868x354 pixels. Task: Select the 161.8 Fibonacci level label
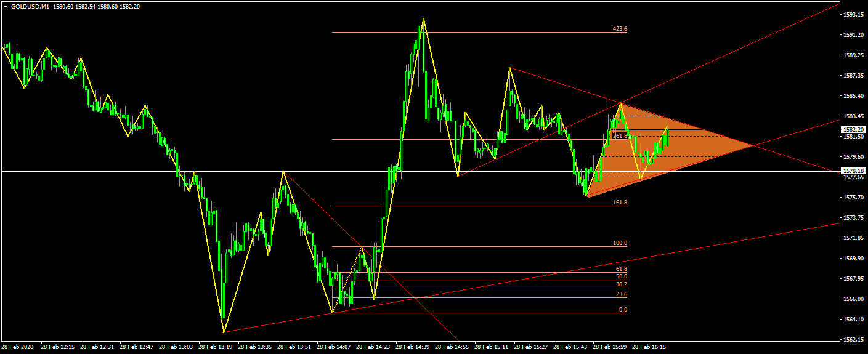point(620,203)
